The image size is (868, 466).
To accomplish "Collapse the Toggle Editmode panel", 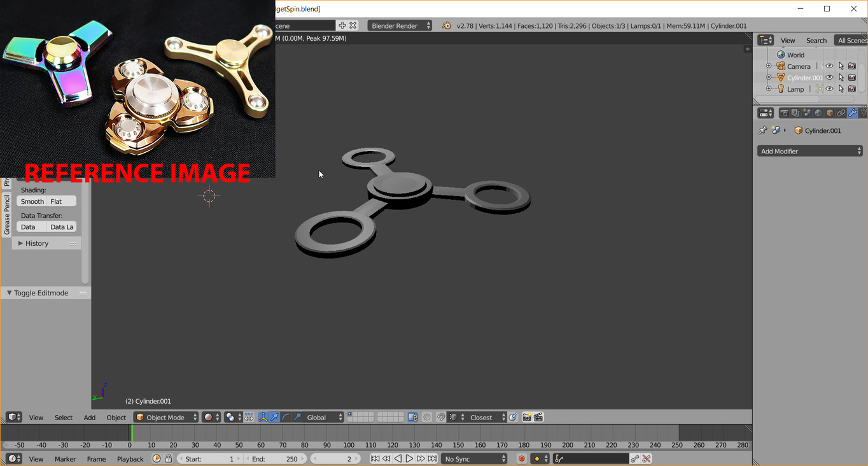I will tap(46, 293).
